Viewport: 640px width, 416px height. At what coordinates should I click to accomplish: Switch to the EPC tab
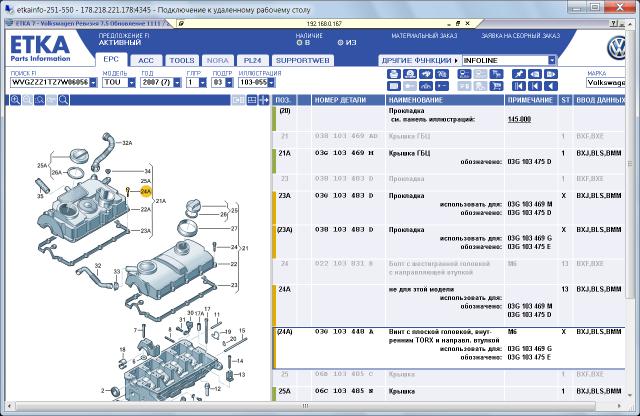[x=111, y=60]
